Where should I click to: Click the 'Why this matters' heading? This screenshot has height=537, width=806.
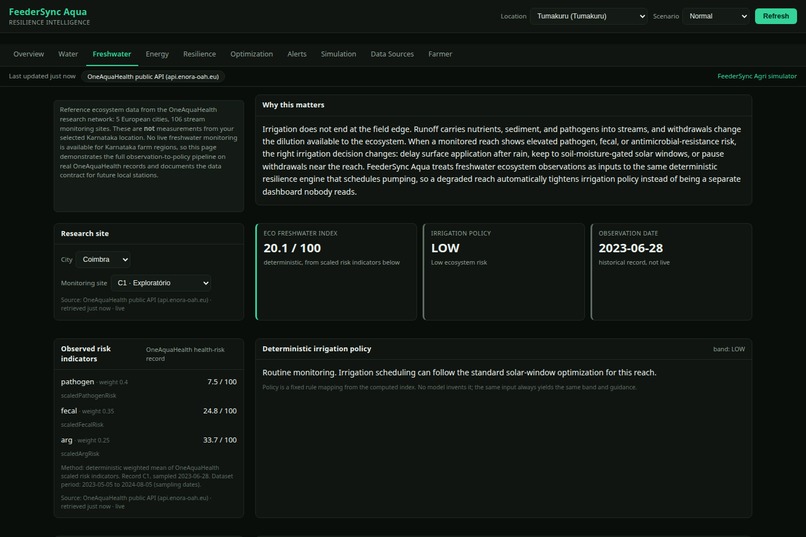(293, 105)
